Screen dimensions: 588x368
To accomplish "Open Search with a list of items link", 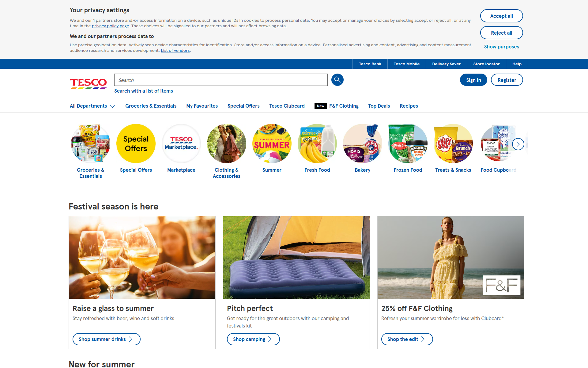I will (x=144, y=91).
